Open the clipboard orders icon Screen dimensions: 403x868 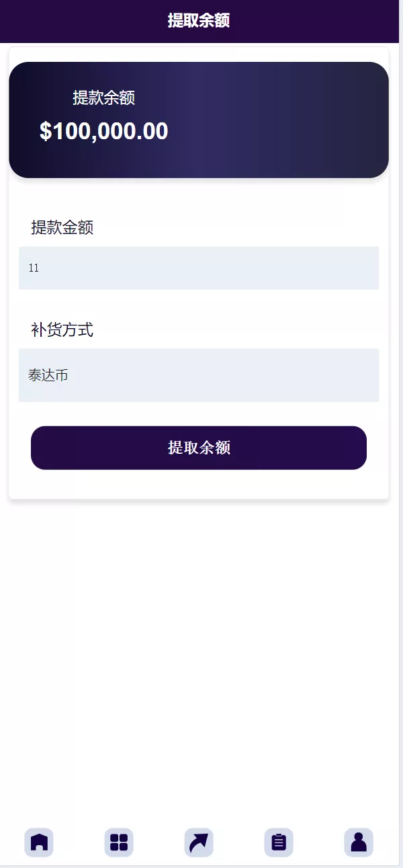[279, 842]
